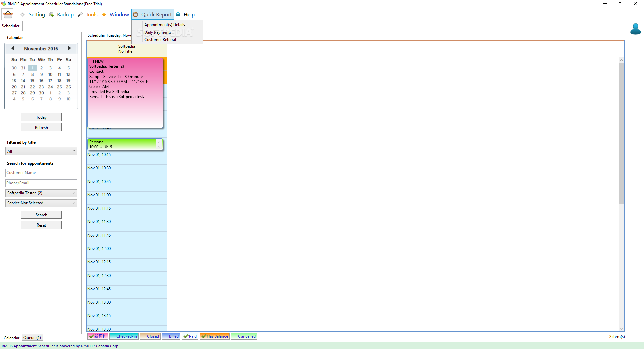644x349 pixels.
Task: Switch to the Scheduler tab
Action: [11, 26]
